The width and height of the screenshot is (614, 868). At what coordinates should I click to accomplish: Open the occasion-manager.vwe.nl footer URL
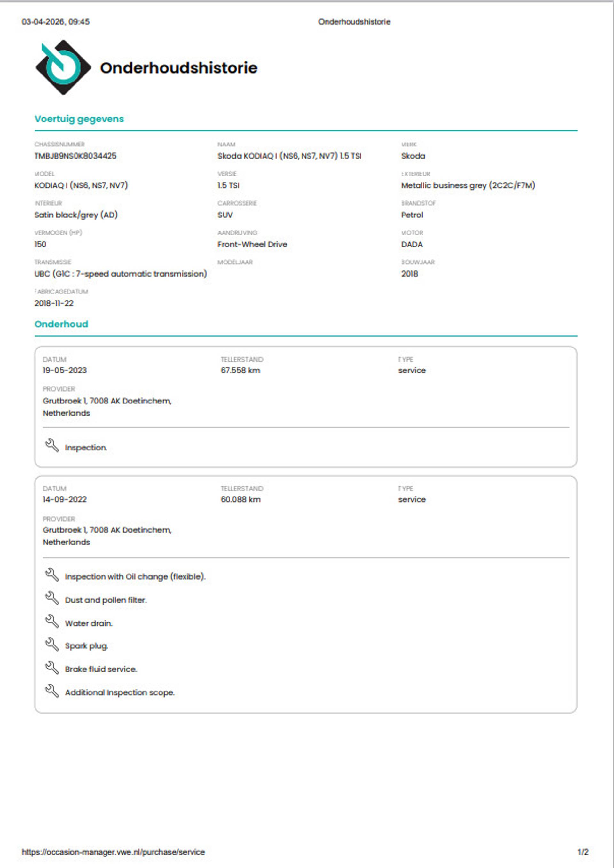tap(113, 852)
